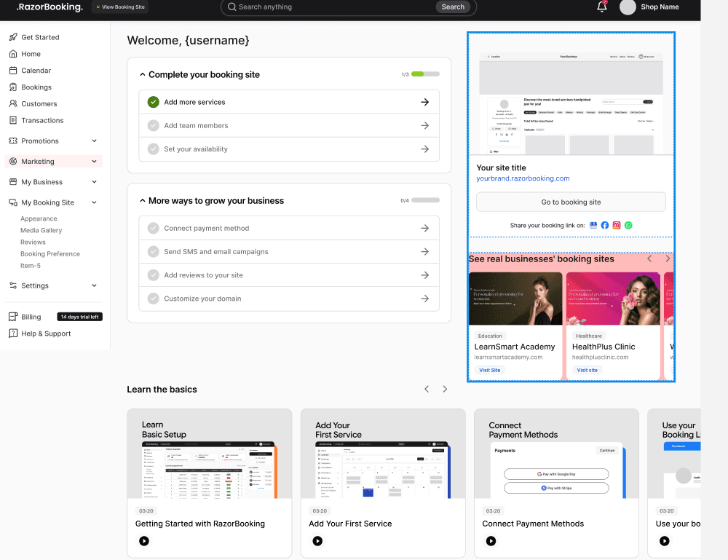Open Booking Preference submenu item
The image size is (728, 560).
[x=50, y=254]
